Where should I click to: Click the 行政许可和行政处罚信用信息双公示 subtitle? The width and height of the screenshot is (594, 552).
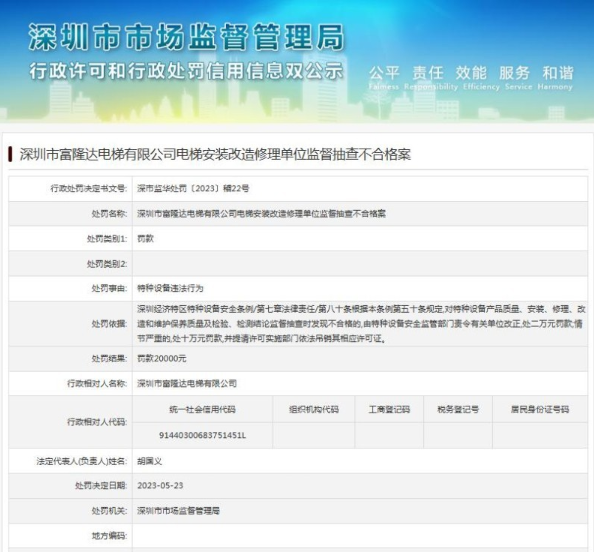point(186,71)
